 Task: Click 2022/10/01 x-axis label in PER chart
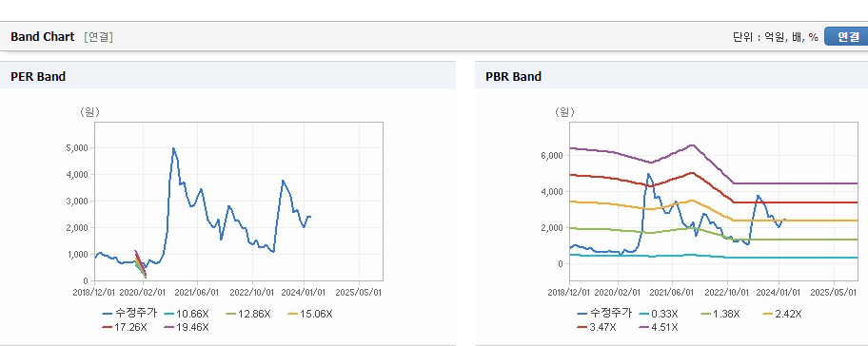(x=252, y=292)
